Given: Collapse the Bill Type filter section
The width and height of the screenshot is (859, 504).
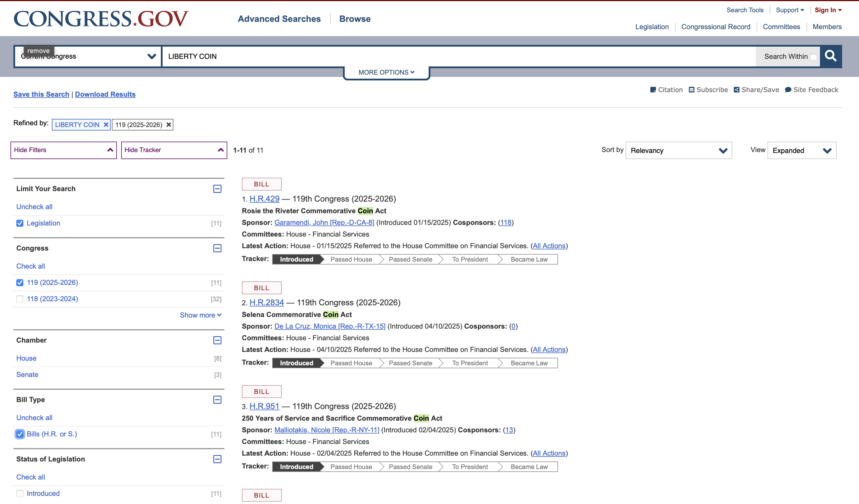Looking at the screenshot, I should pyautogui.click(x=217, y=400).
